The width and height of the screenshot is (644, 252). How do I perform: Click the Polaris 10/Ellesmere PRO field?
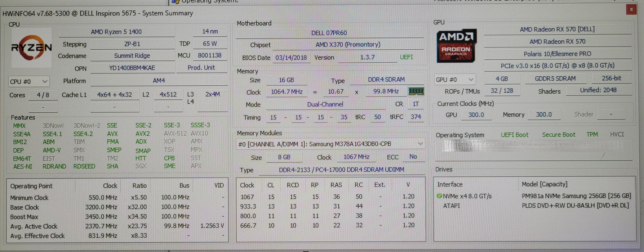click(557, 54)
